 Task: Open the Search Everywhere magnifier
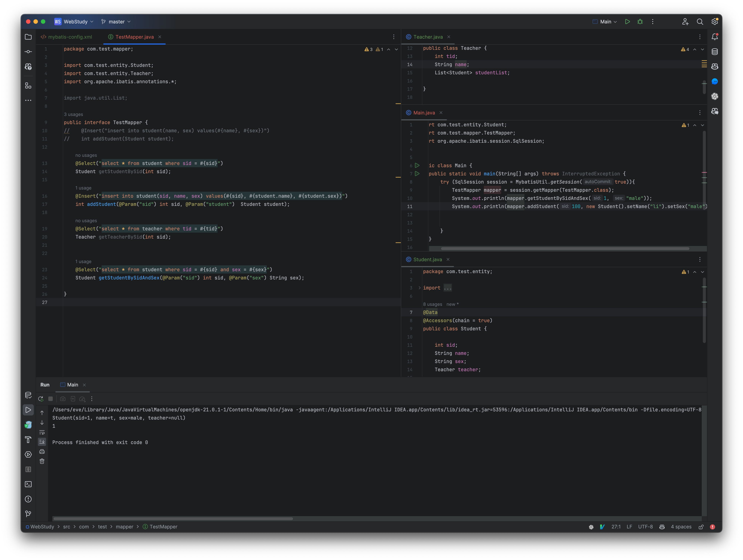[x=700, y=22]
